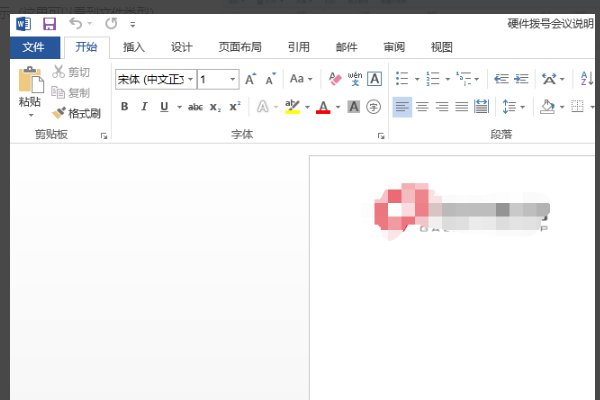Open the 字体 font dialog launcher

click(x=381, y=136)
